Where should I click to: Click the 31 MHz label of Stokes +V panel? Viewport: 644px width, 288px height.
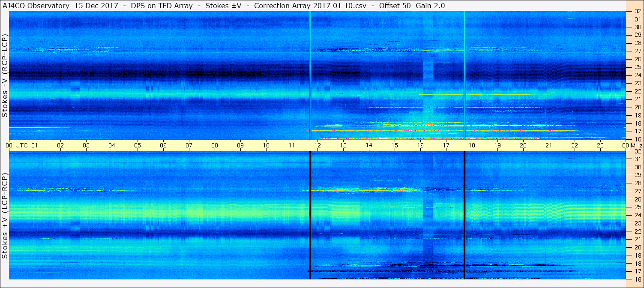point(637,159)
